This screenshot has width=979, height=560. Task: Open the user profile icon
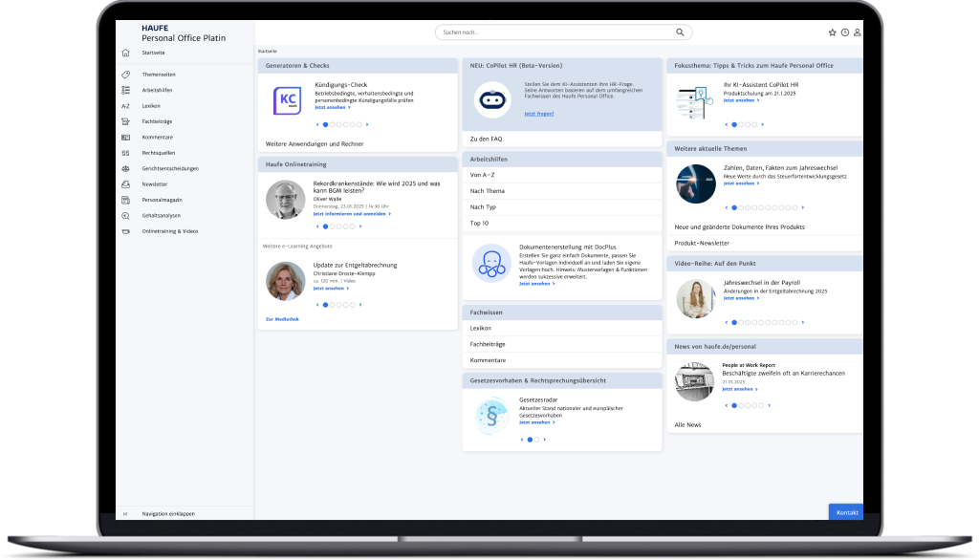858,32
